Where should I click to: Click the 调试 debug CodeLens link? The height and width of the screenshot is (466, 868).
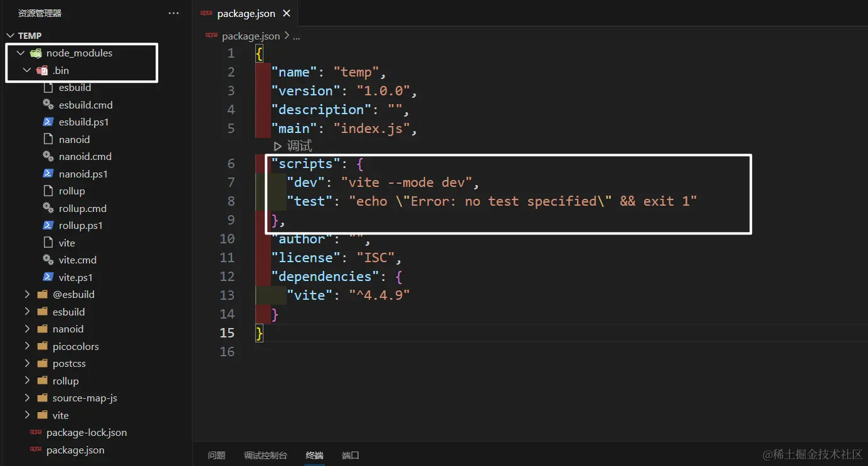[x=299, y=146]
